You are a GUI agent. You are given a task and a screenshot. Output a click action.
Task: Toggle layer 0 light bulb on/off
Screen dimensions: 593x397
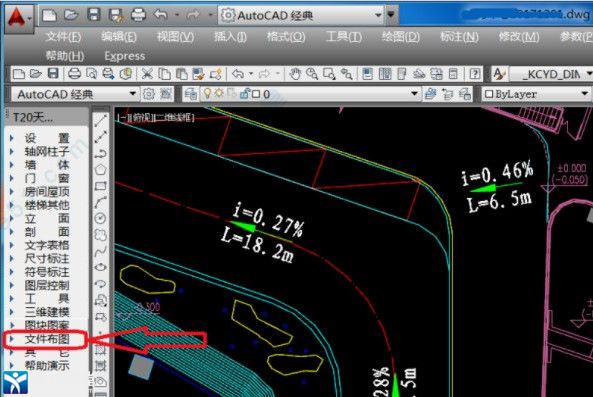point(207,93)
